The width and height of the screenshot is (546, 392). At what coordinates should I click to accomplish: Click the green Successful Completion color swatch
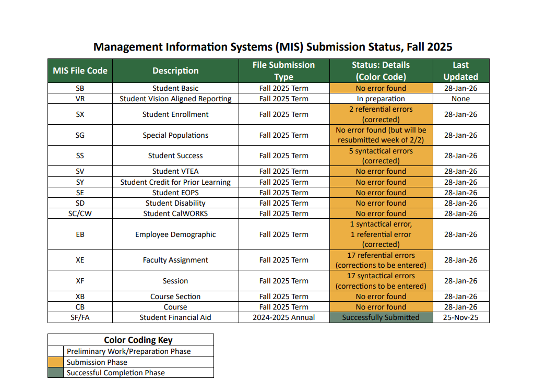pos(56,373)
